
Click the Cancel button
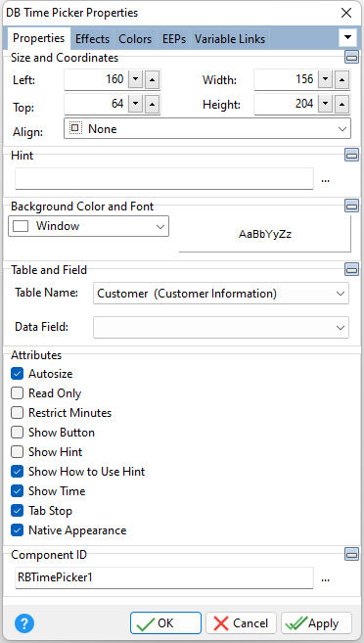(x=241, y=623)
